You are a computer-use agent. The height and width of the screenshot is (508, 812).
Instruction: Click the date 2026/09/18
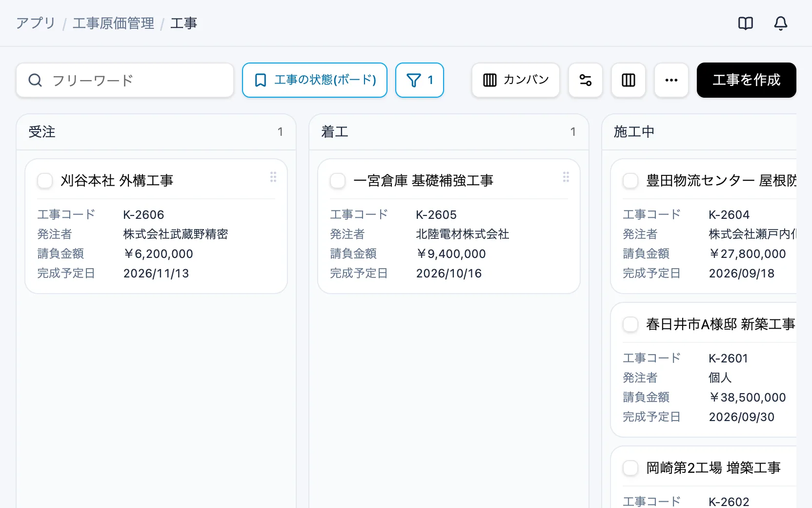(742, 274)
